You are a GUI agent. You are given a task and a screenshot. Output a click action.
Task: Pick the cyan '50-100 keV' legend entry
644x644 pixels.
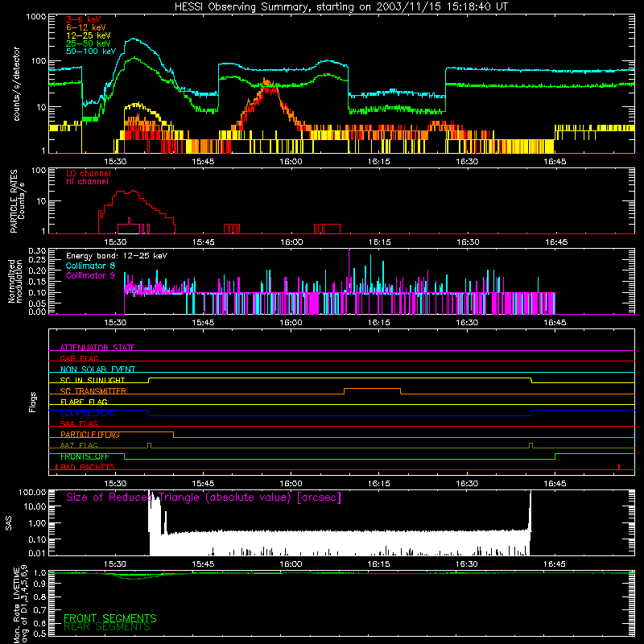tap(90, 52)
